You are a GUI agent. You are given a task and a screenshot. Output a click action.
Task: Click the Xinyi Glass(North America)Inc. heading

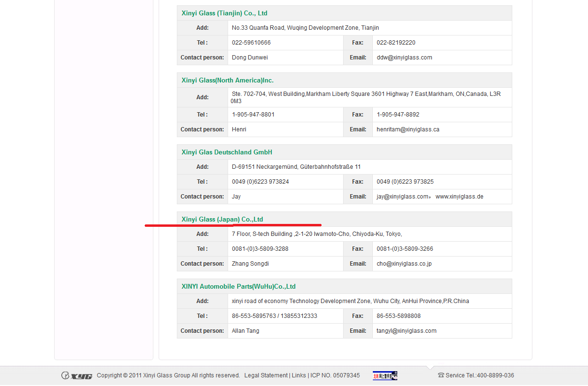point(228,80)
